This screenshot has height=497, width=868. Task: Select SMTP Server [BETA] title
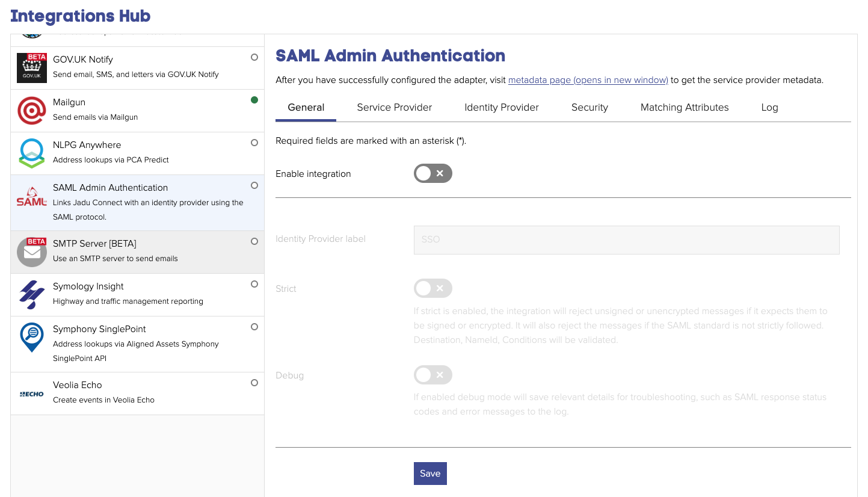click(x=94, y=243)
